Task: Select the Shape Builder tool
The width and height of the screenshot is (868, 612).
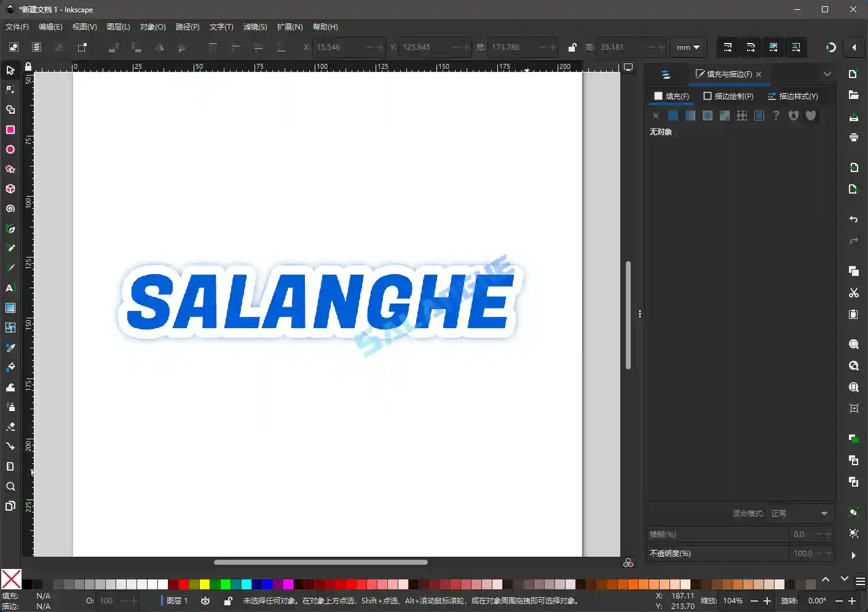Action: [x=10, y=110]
